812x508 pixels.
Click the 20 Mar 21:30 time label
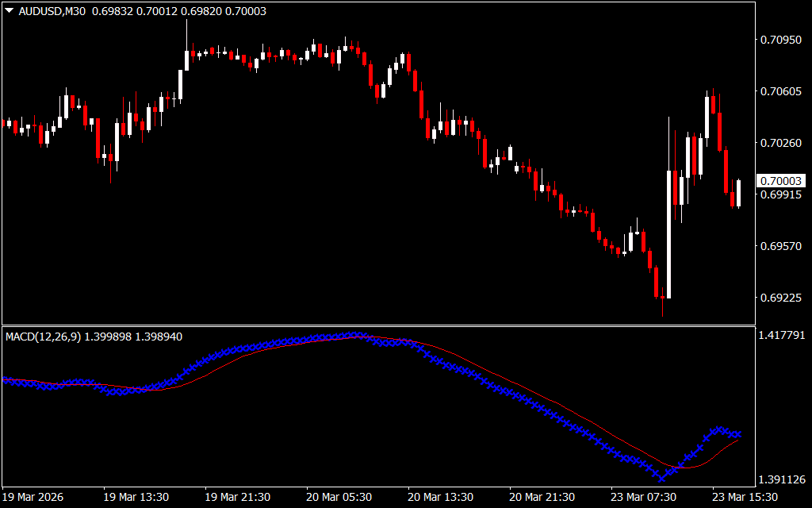pos(542,497)
